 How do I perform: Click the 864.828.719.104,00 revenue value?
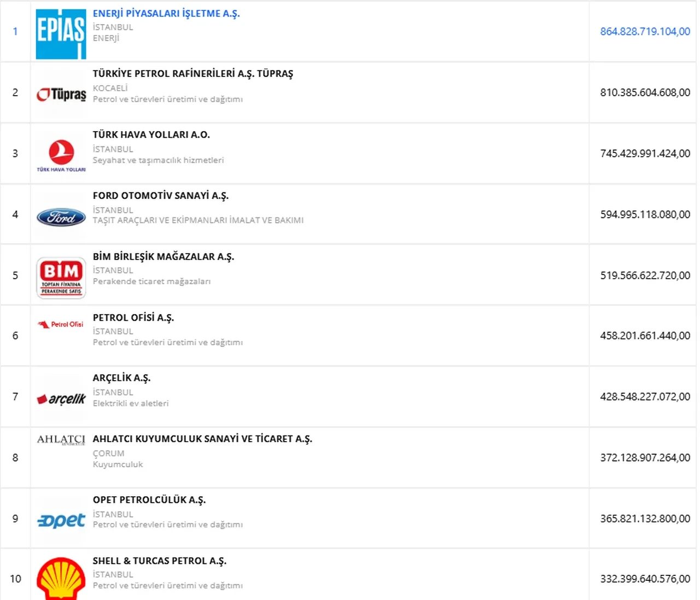[x=645, y=32]
